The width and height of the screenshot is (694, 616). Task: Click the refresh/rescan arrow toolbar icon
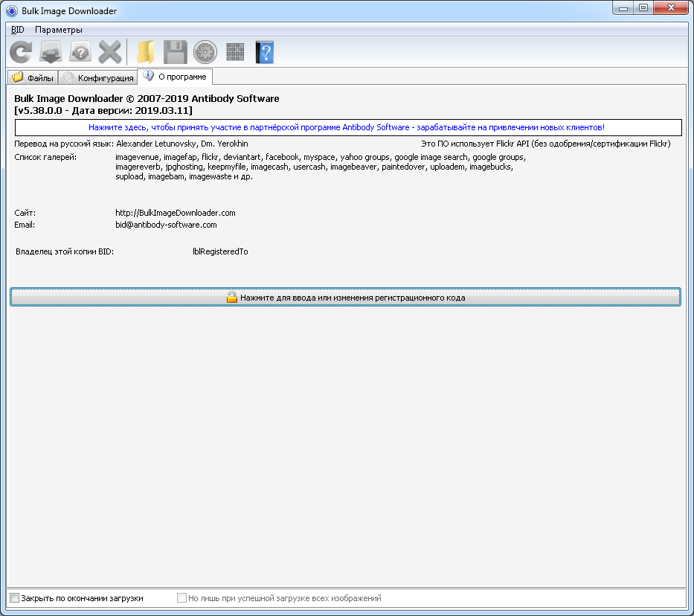[x=21, y=52]
